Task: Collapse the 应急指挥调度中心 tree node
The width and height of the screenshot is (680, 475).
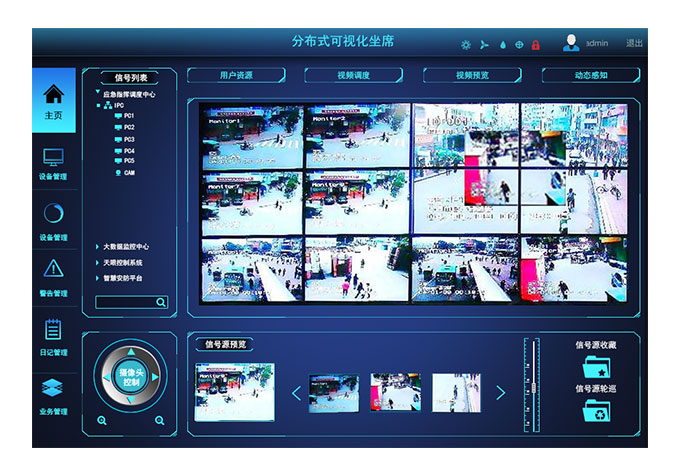Action: (98, 92)
